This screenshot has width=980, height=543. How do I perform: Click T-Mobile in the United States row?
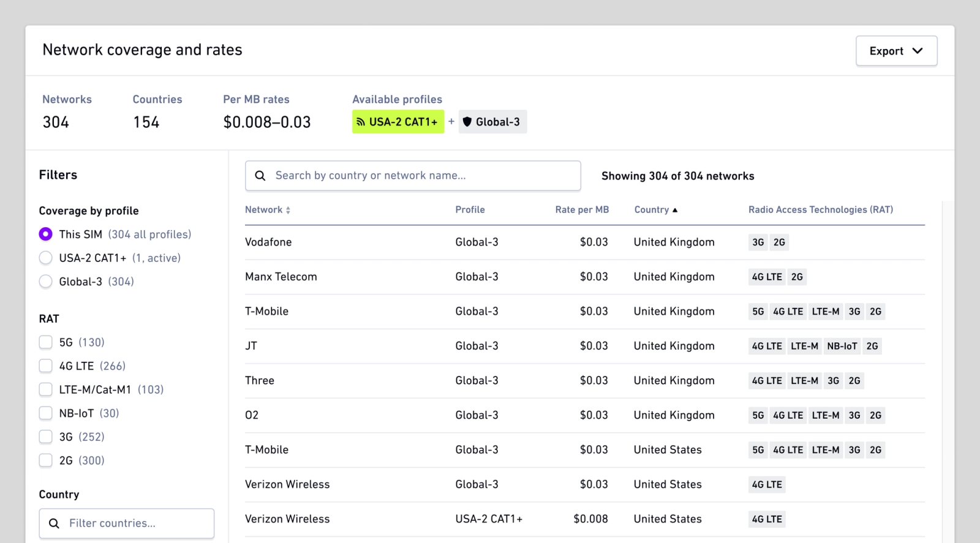coord(266,450)
